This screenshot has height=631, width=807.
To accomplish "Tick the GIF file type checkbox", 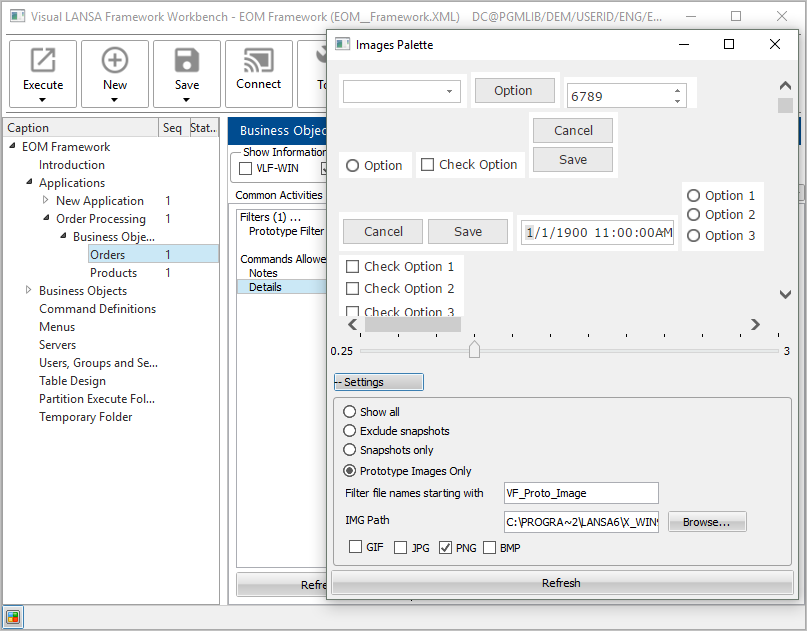I will tap(355, 548).
